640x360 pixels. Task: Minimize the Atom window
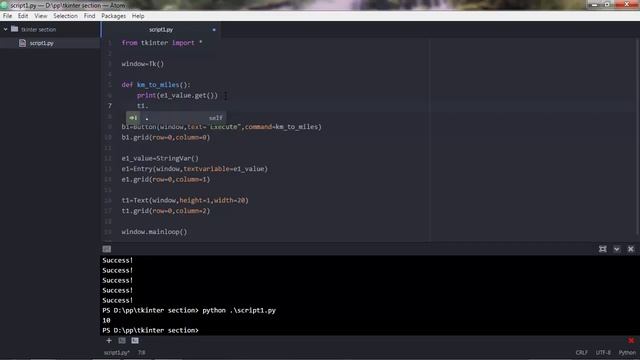point(594,4)
